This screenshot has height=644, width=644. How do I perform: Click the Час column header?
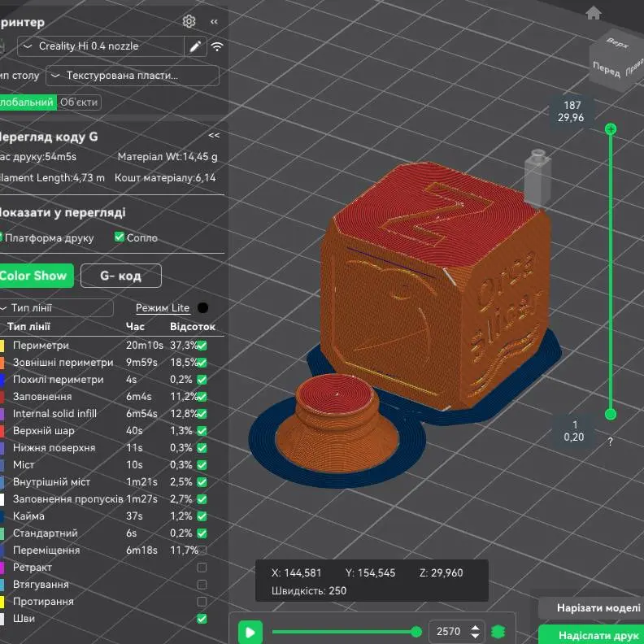point(135,327)
